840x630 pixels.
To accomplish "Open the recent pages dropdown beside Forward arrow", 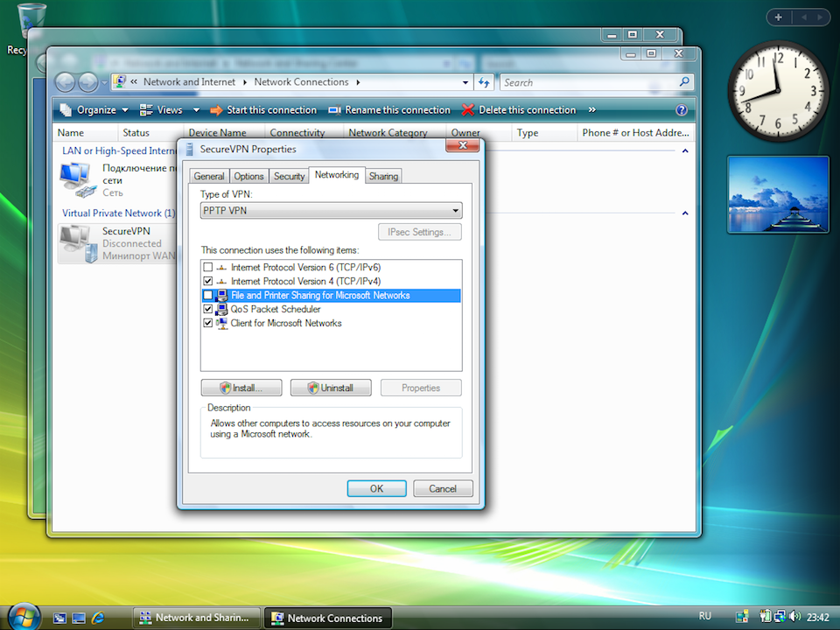I will tap(104, 83).
